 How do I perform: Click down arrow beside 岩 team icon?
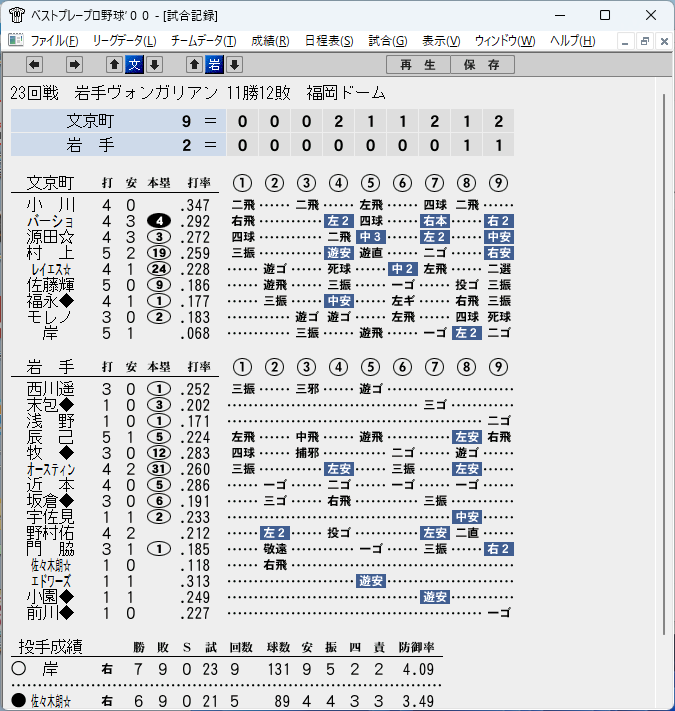tap(234, 64)
